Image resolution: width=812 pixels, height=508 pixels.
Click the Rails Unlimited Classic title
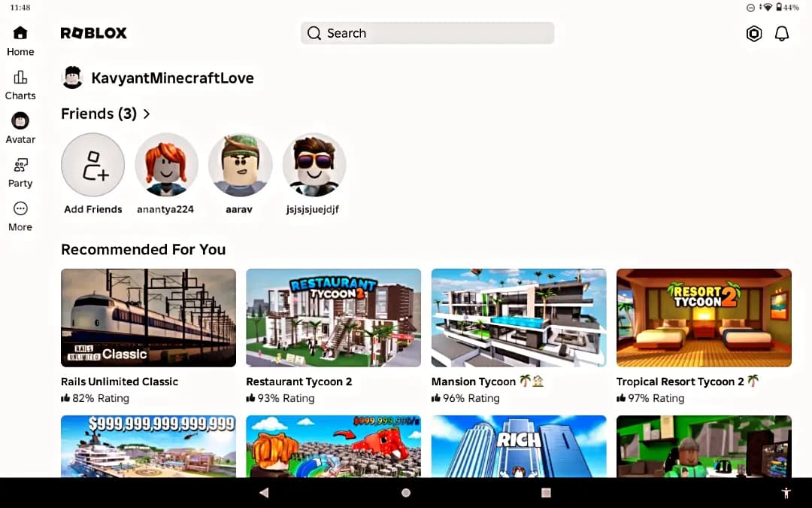coord(120,382)
